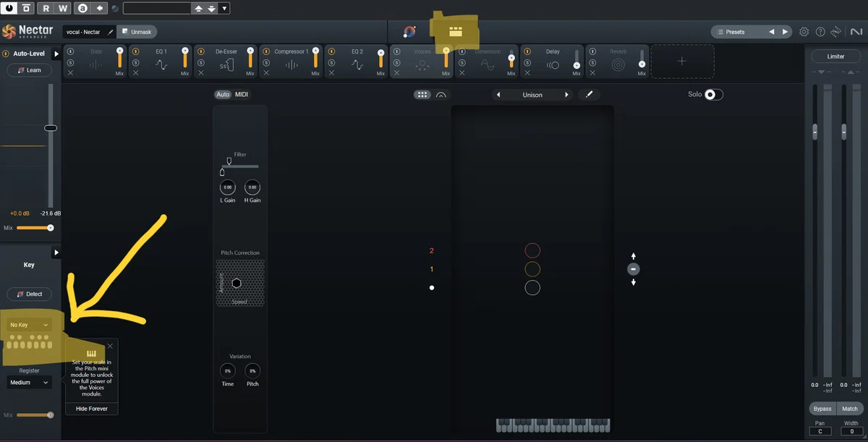Bypass the Compressor 1 power button

click(265, 52)
